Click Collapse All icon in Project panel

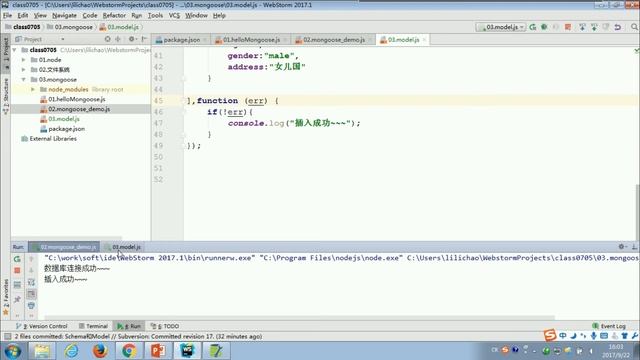(118, 39)
